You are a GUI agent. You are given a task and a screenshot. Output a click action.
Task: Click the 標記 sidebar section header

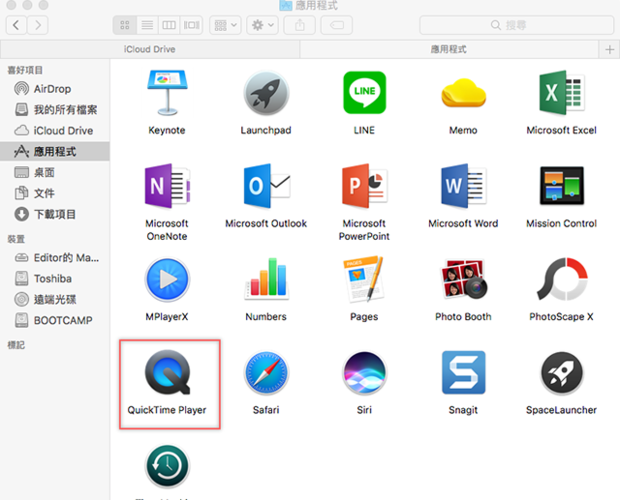click(x=16, y=345)
